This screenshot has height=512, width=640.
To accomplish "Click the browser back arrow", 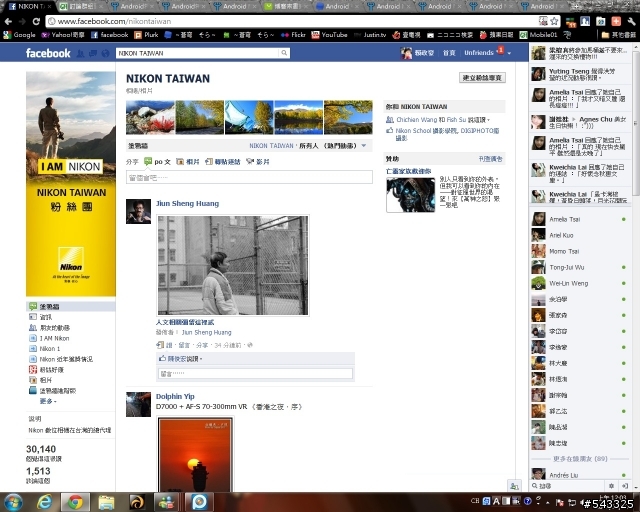I will coord(8,21).
